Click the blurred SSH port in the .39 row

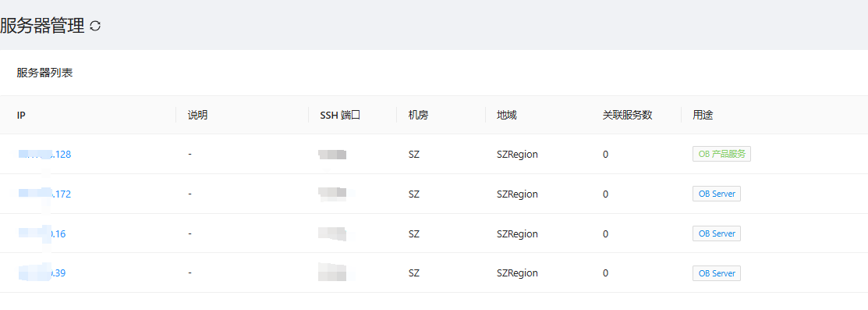point(333,273)
